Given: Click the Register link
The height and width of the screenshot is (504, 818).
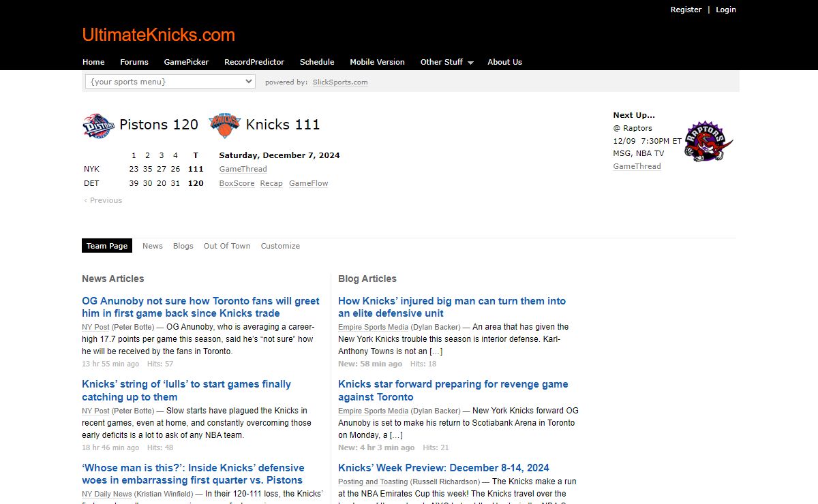Looking at the screenshot, I should [686, 10].
